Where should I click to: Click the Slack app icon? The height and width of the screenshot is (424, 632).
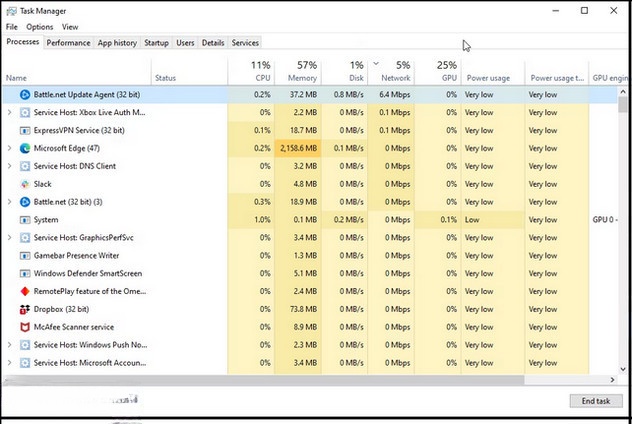tap(25, 184)
